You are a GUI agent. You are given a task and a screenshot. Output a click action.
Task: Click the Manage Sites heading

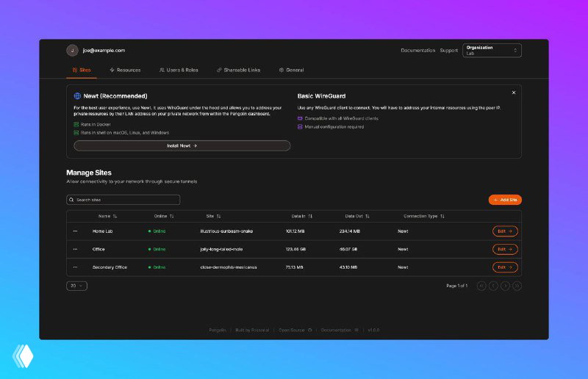pos(89,173)
